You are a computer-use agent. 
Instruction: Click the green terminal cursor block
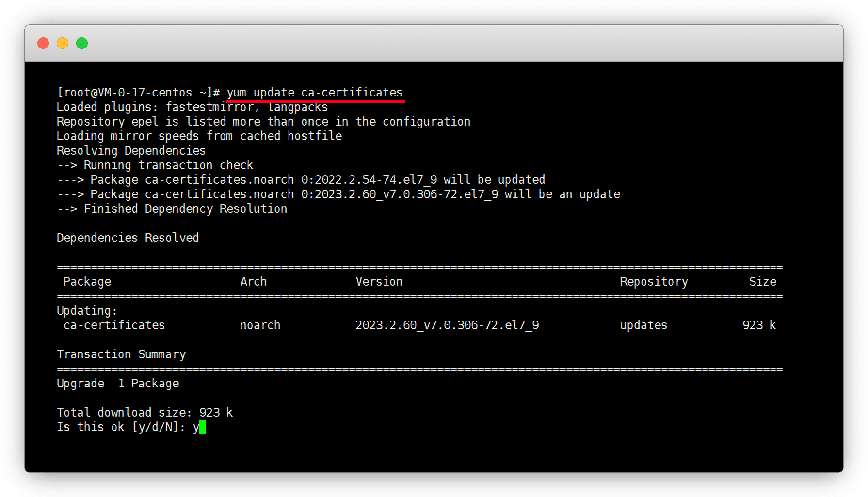[203, 427]
